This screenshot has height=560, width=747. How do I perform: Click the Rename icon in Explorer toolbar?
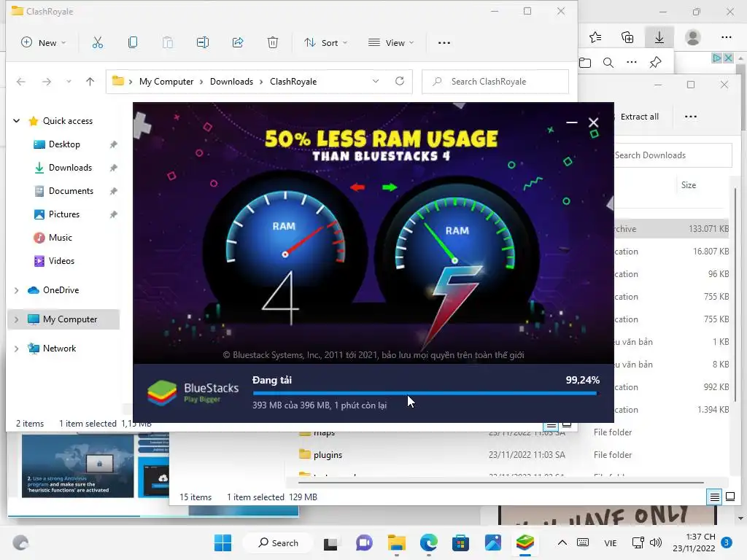pos(203,43)
